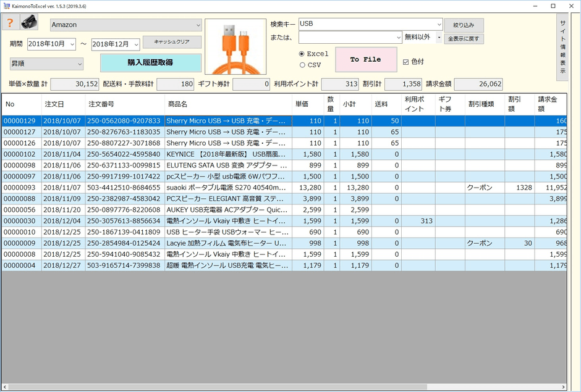Click the 注文番号 column header

click(x=125, y=104)
